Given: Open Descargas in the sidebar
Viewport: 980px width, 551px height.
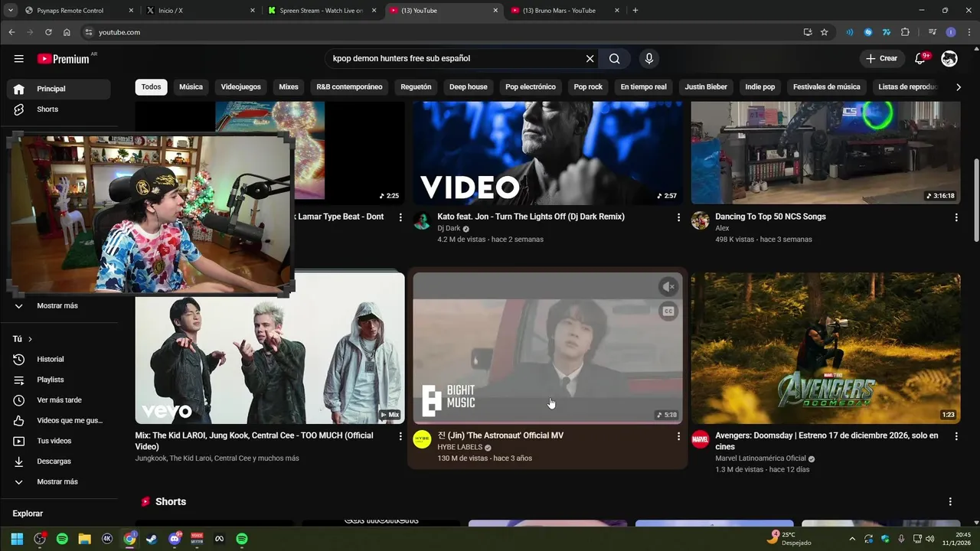Looking at the screenshot, I should coord(59,461).
